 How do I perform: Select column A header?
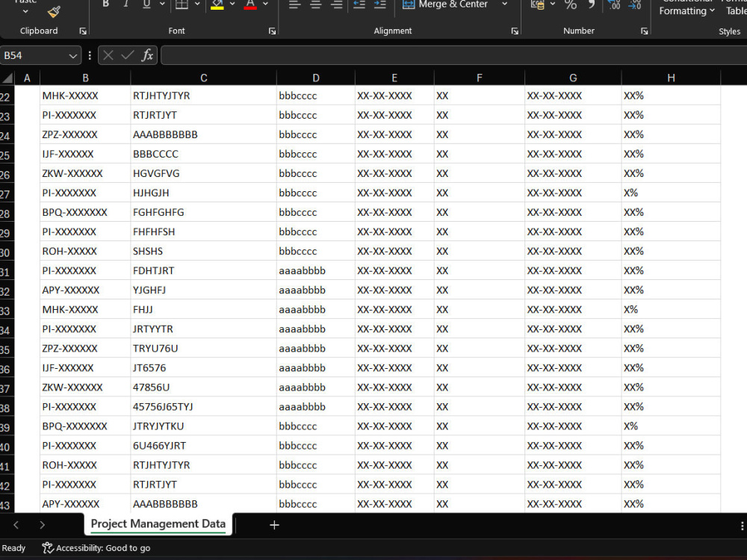tap(27, 78)
